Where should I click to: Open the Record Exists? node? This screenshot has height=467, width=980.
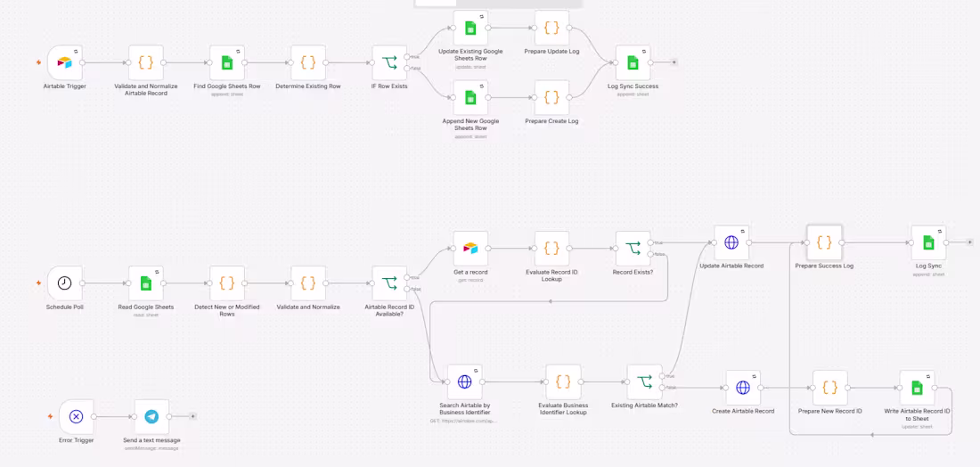point(633,248)
